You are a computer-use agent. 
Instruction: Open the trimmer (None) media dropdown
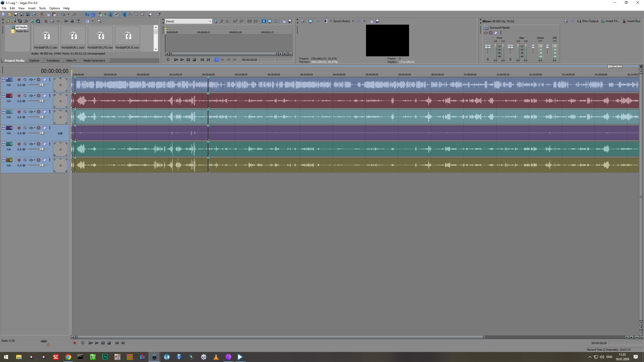210,21
